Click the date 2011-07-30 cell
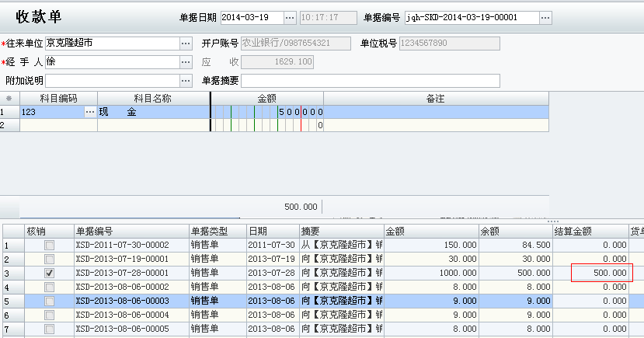Image resolution: width=644 pixels, height=338 pixels. [273, 246]
